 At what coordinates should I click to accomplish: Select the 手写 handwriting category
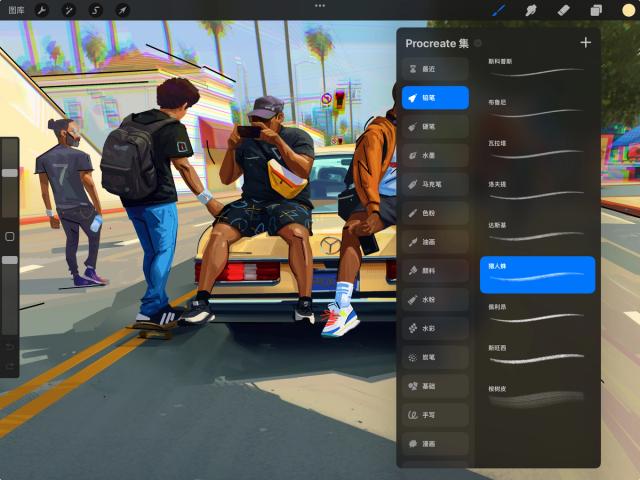[435, 415]
